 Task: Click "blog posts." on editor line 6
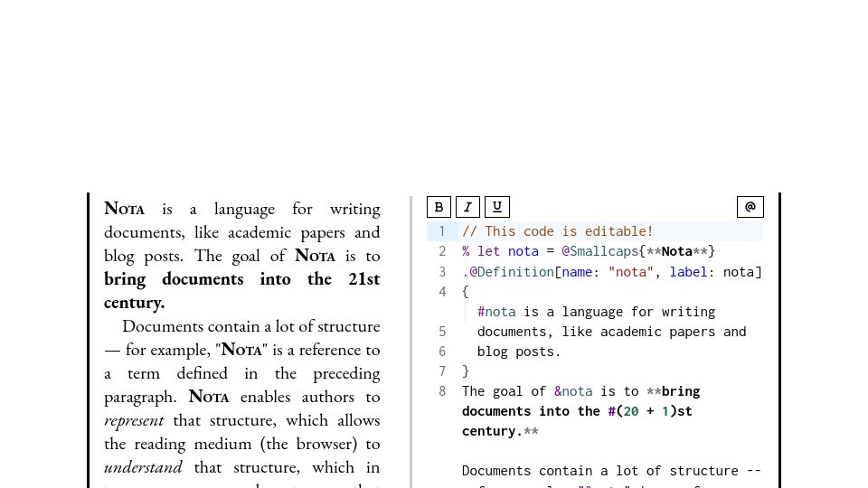(519, 352)
